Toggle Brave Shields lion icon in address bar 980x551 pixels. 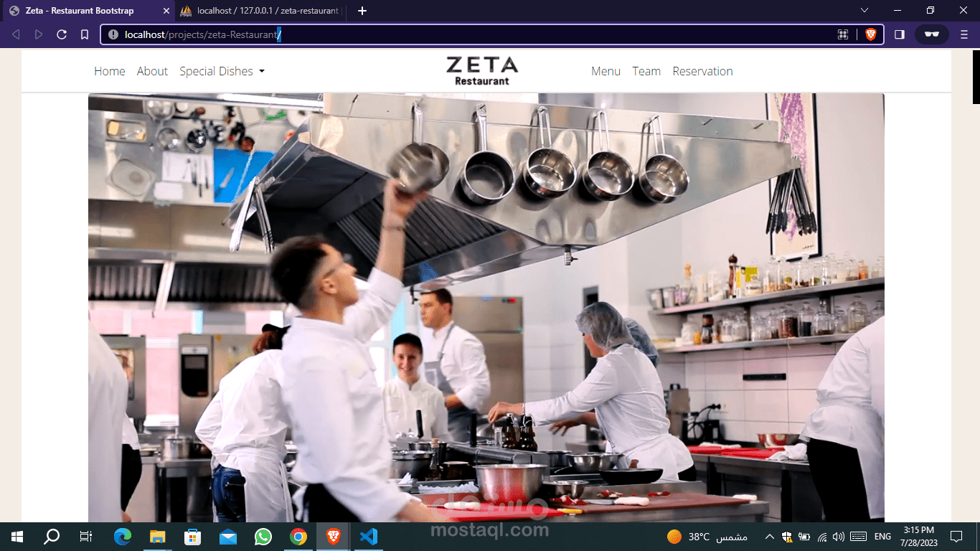tap(870, 34)
